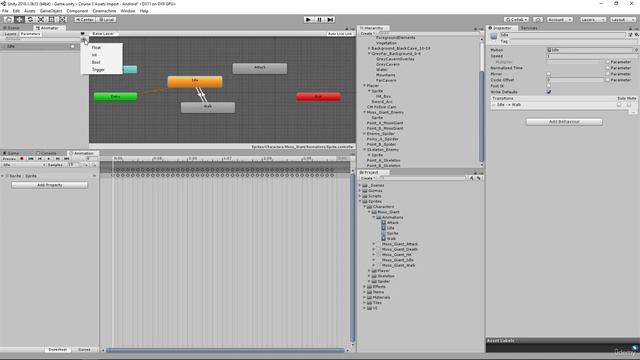Click the Pause button

[x=320, y=19]
